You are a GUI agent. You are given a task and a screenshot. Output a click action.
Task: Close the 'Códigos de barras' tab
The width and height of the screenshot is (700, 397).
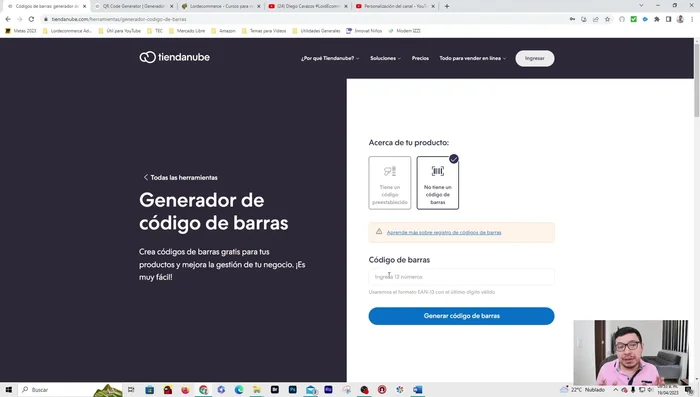click(84, 6)
